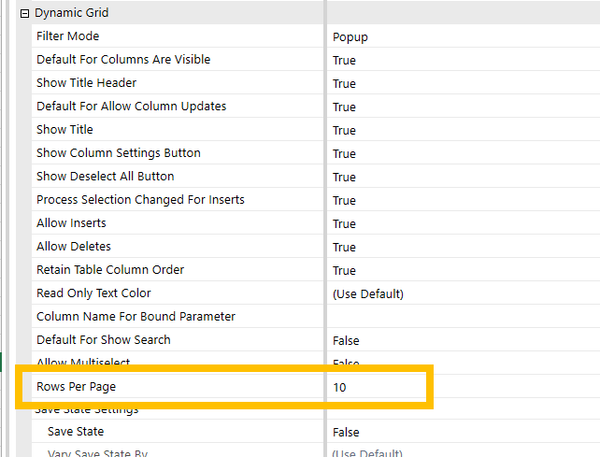Click the Dynamic Grid category header text
This screenshot has height=457, width=600.
pos(72,14)
